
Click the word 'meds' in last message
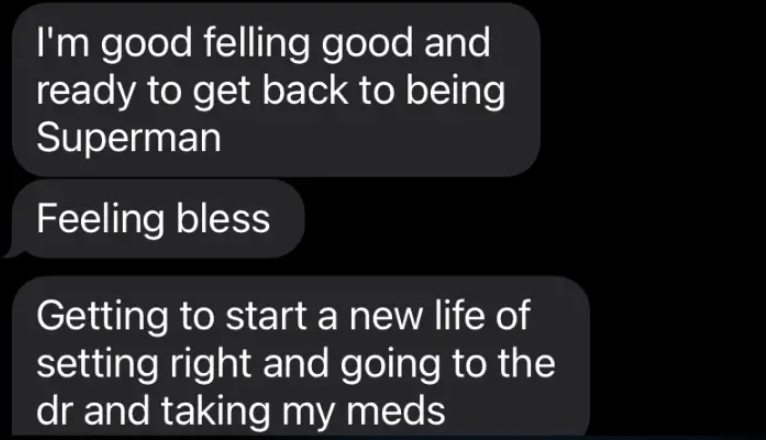coord(396,410)
